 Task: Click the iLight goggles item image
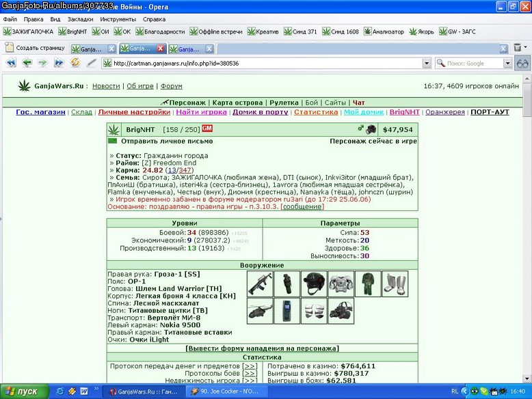point(341,311)
